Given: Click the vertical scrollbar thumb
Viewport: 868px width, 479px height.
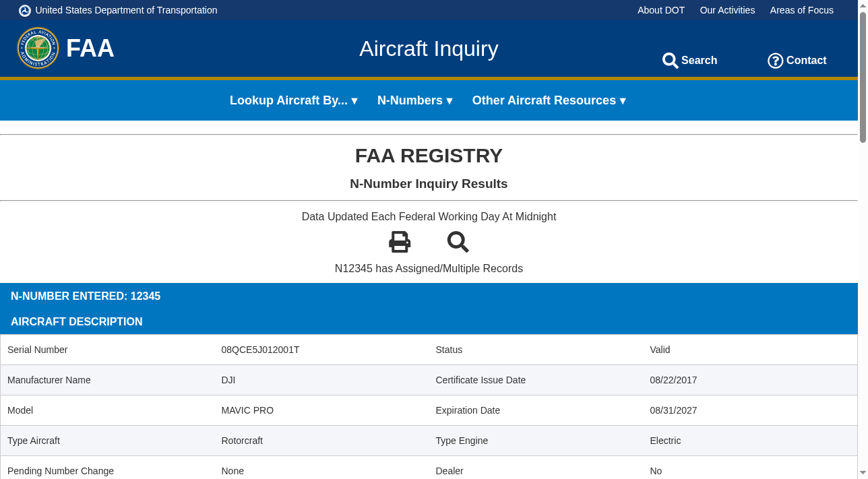Looking at the screenshot, I should click(x=863, y=77).
